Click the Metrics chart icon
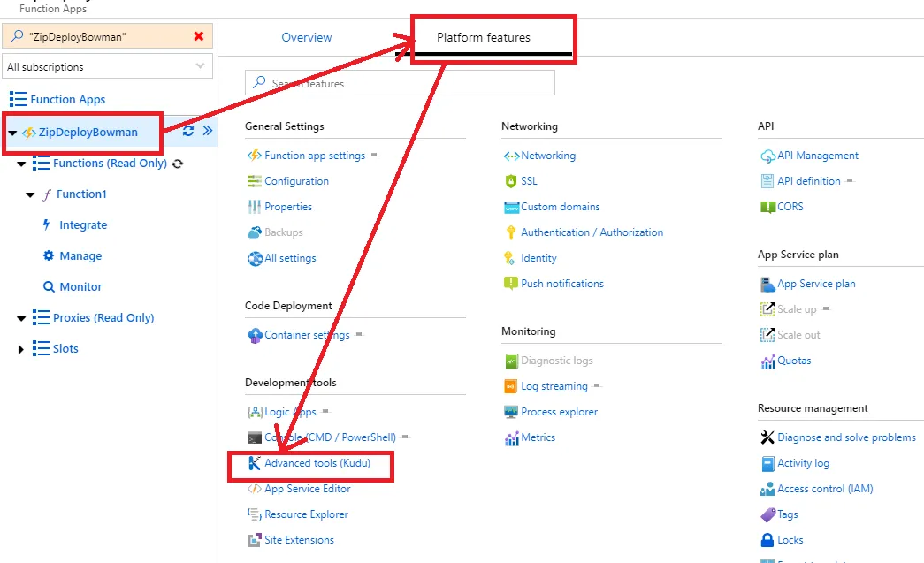 (511, 437)
